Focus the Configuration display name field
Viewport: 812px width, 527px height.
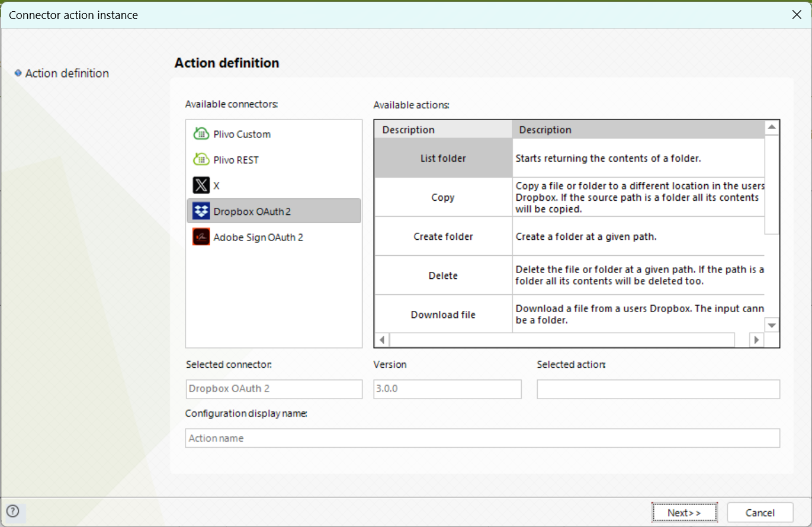482,438
